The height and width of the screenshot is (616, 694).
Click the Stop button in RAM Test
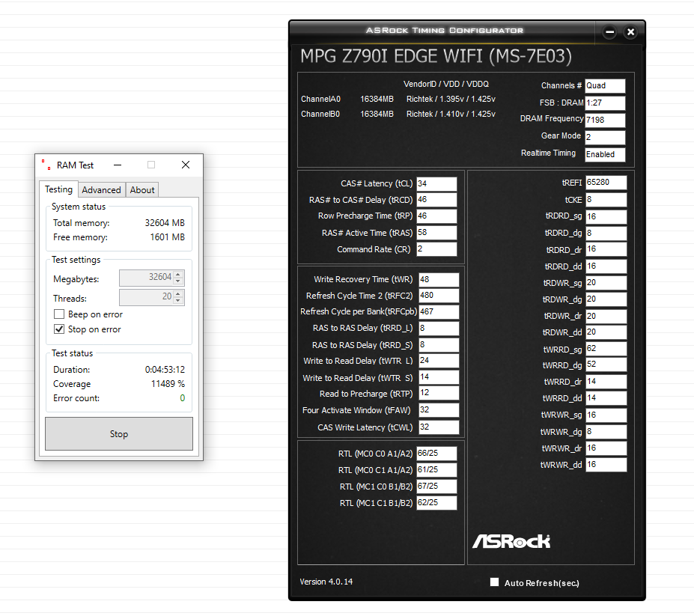[119, 433]
